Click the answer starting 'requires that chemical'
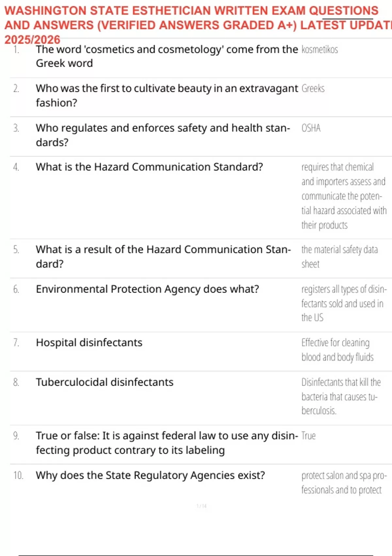 click(344, 196)
